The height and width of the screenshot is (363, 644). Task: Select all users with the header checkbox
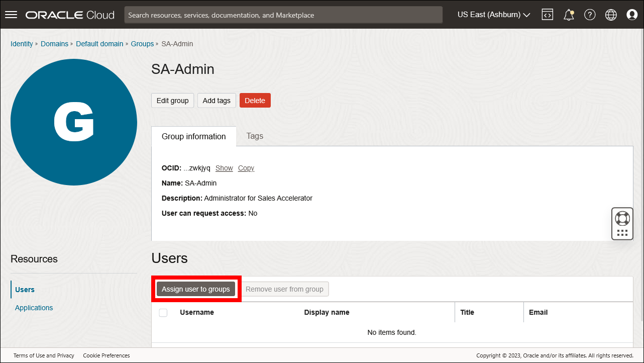point(163,312)
